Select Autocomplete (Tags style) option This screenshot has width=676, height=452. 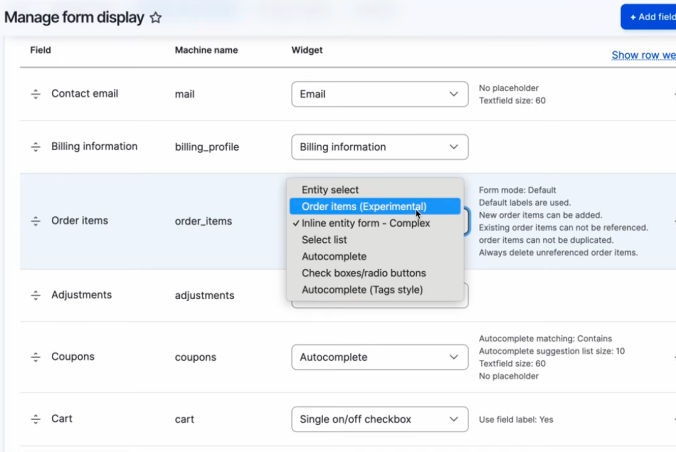[362, 290]
